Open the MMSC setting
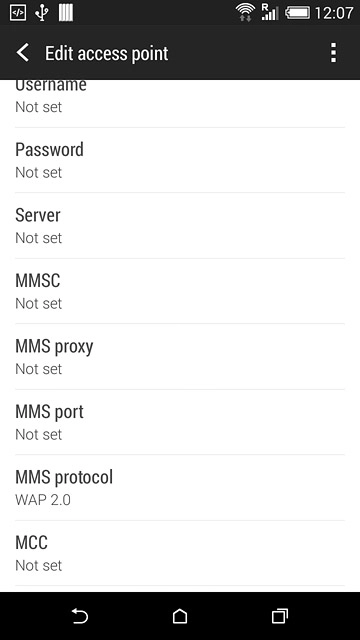Viewport: 360px width, 640px height. [x=180, y=291]
